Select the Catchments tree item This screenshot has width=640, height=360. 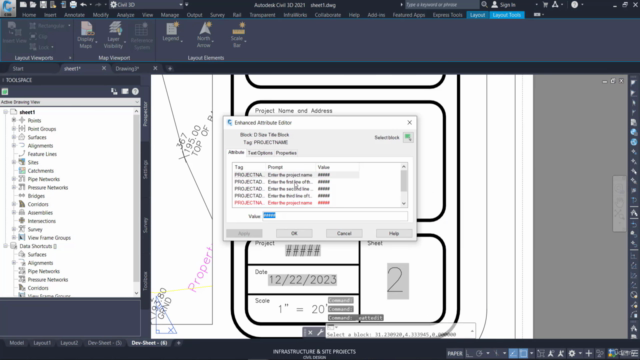(40, 171)
